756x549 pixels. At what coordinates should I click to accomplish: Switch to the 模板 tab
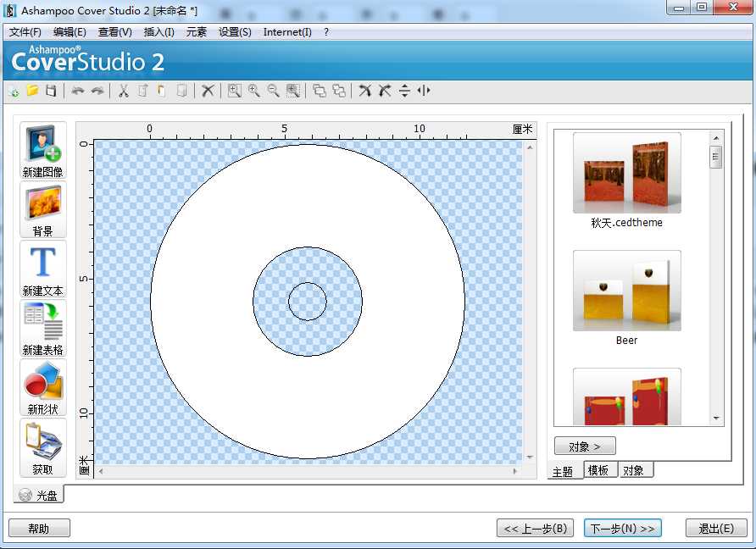(600, 471)
